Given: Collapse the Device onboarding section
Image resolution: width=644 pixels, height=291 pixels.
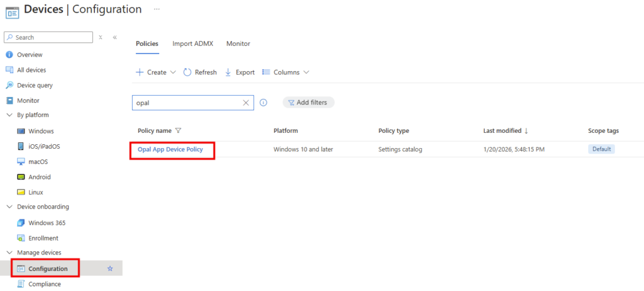Looking at the screenshot, I should pyautogui.click(x=9, y=207).
